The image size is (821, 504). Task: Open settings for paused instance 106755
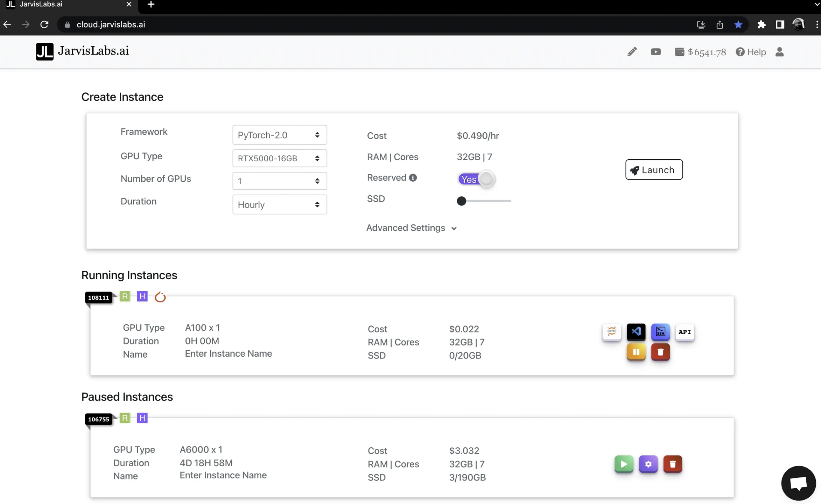pos(648,464)
